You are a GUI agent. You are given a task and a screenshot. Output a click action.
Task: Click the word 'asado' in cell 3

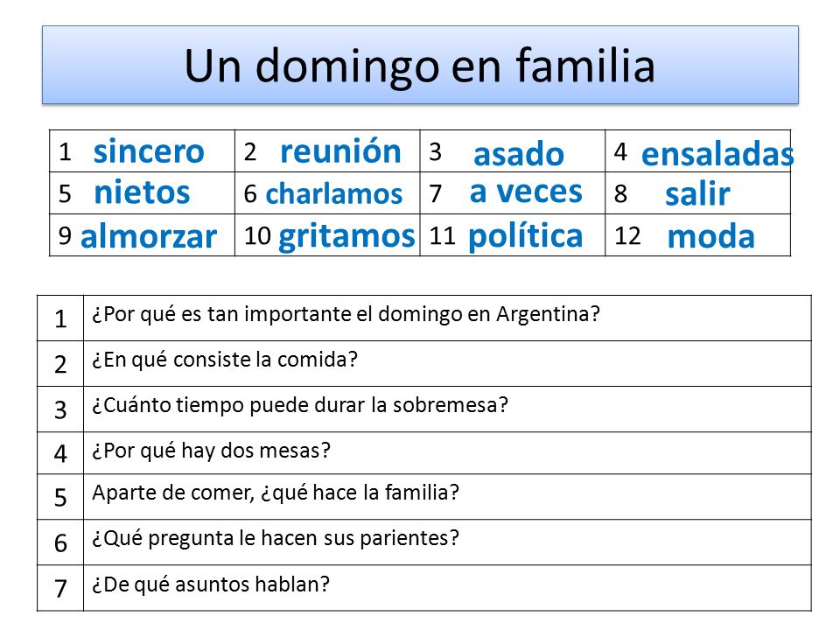(x=519, y=154)
